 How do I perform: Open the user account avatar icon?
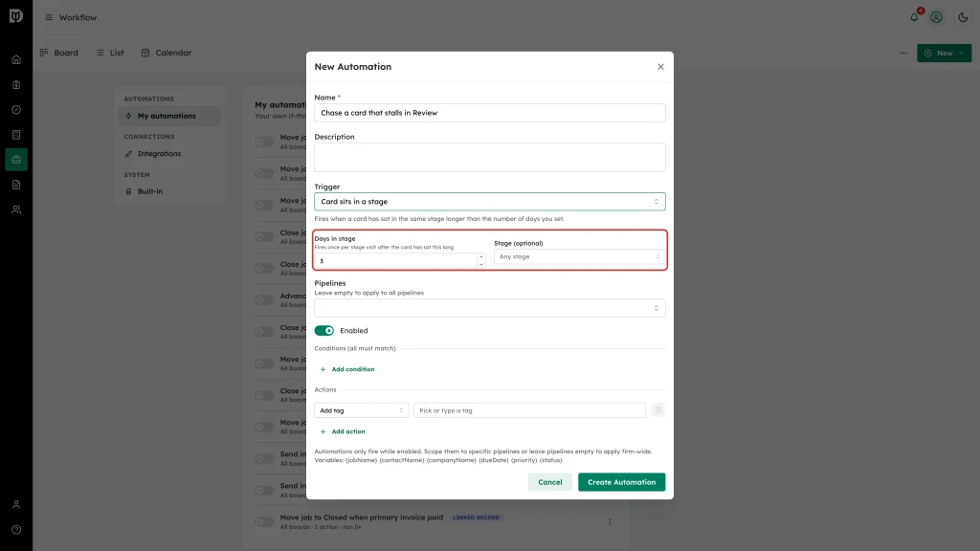936,17
